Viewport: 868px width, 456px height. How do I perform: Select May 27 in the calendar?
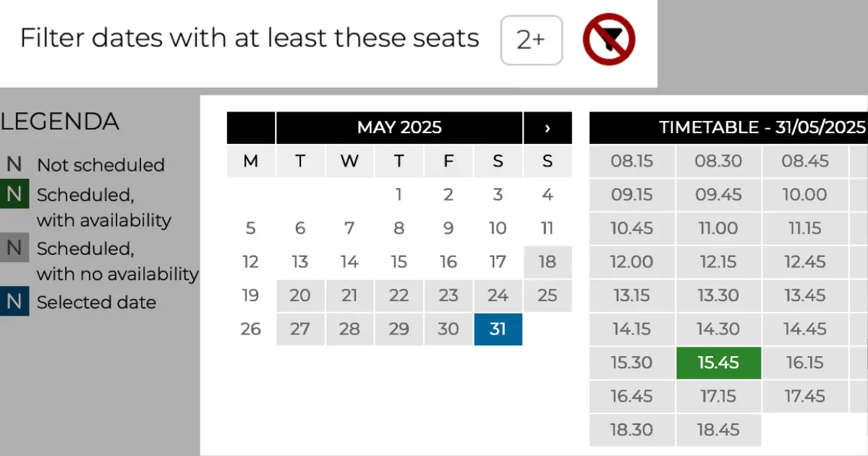300,329
